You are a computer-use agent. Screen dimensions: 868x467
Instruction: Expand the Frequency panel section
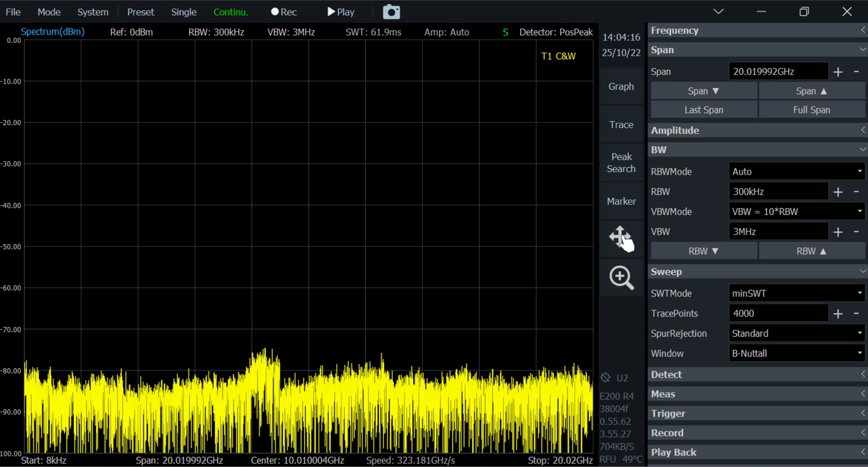click(757, 30)
